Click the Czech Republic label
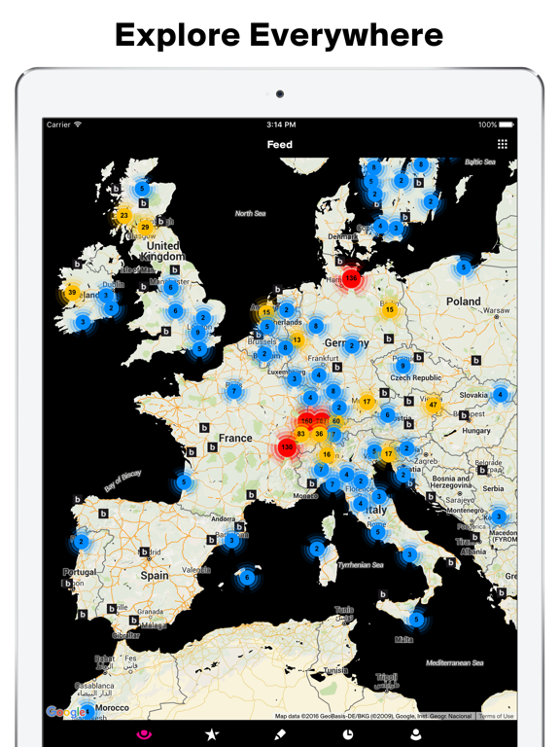 pos(416,377)
